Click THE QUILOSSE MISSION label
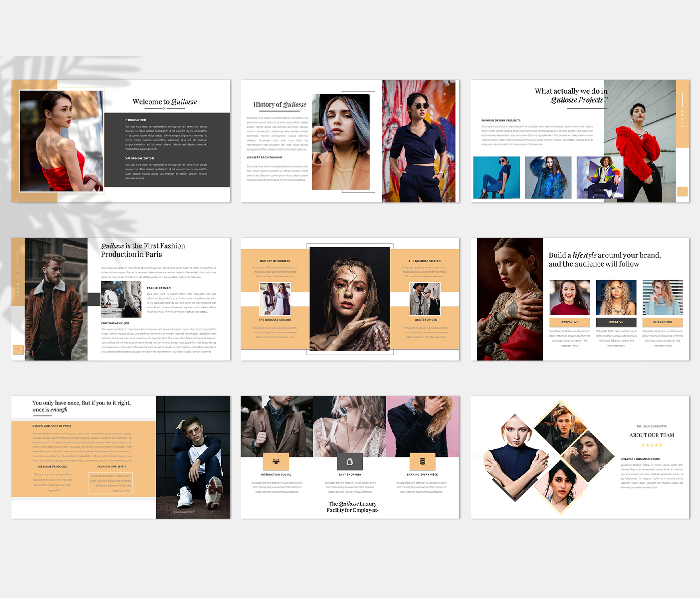Screen dimensions: 700x598 275,319
